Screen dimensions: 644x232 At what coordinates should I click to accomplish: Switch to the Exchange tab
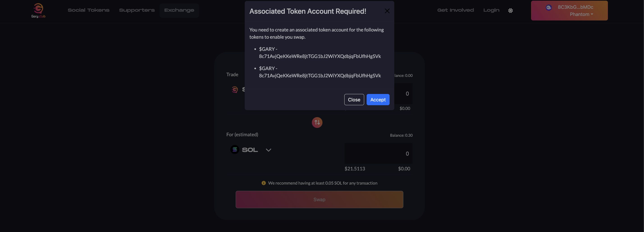179,10
